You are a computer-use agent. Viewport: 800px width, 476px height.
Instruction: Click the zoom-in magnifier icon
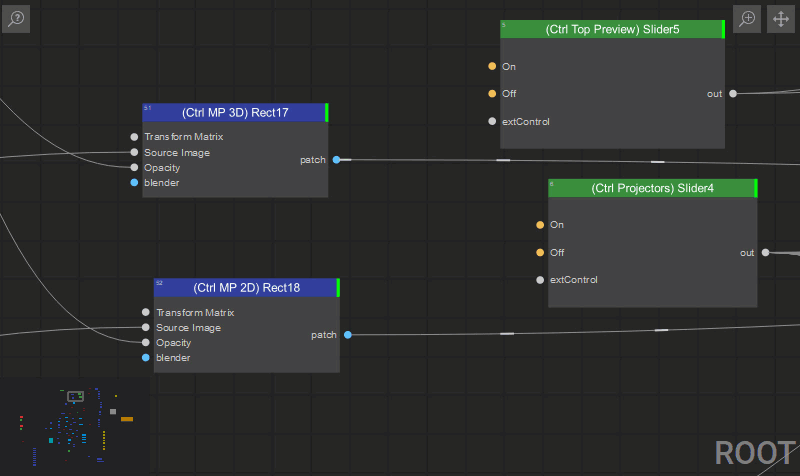(747, 19)
